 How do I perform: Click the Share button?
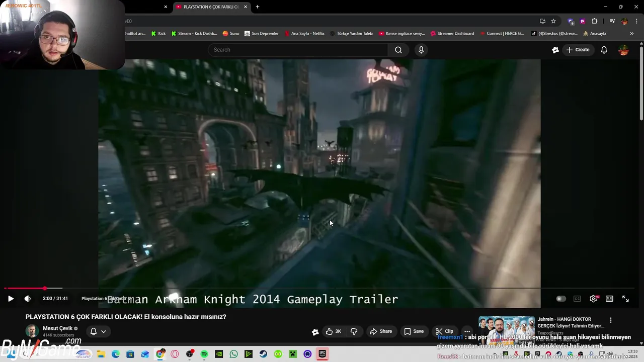381,331
